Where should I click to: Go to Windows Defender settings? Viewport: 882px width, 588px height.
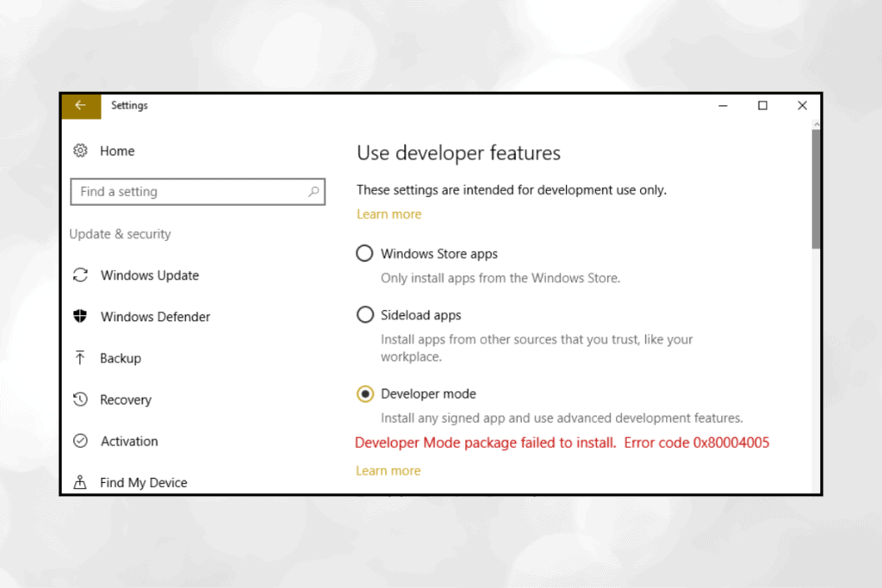pos(155,317)
